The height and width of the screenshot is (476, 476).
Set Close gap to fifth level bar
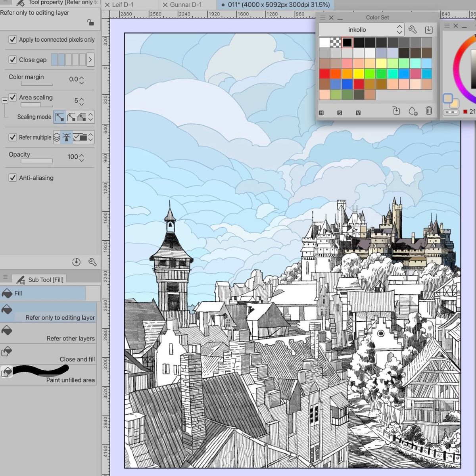83,59
